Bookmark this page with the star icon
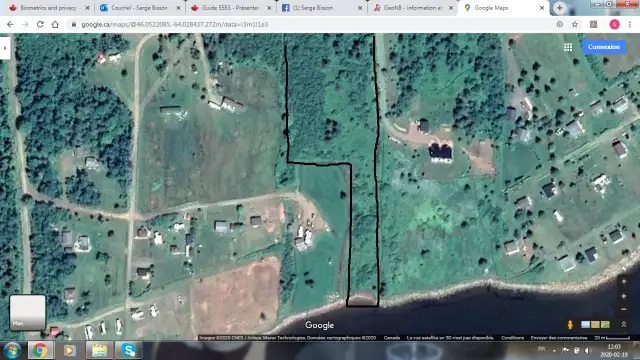The image size is (640, 360). [x=575, y=24]
